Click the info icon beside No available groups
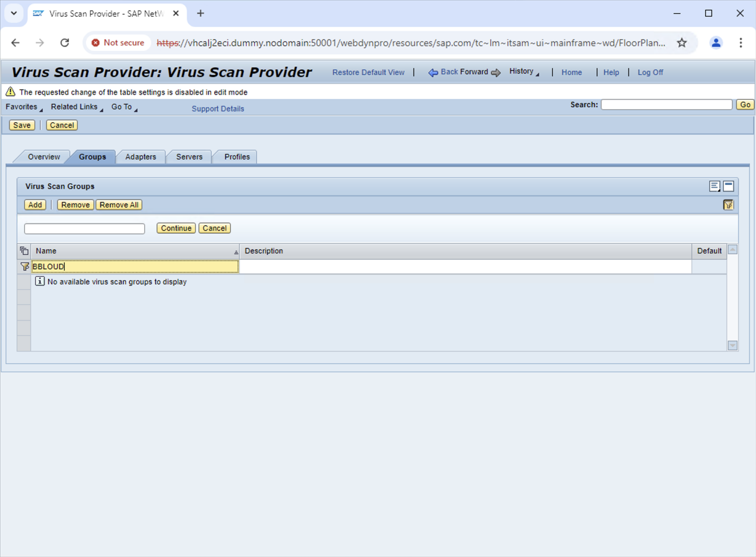756x557 pixels. pos(40,281)
